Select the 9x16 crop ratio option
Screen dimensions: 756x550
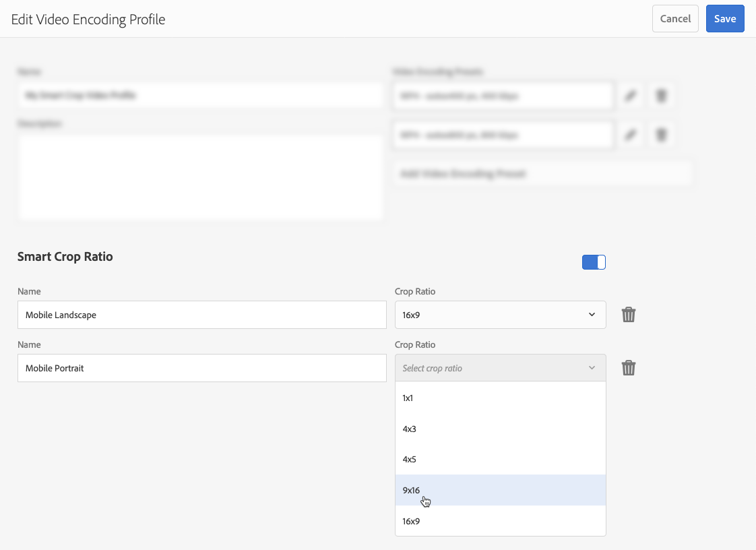pyautogui.click(x=500, y=490)
